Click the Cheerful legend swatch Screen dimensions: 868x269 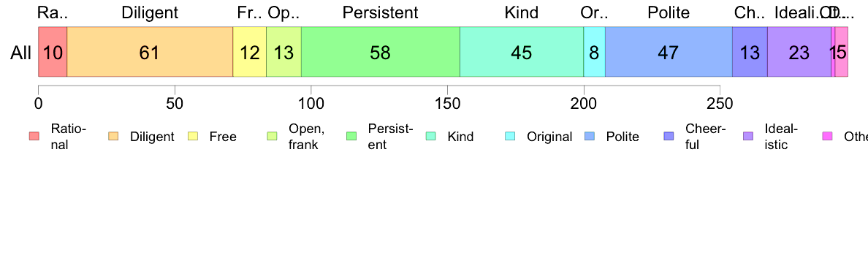pos(669,137)
